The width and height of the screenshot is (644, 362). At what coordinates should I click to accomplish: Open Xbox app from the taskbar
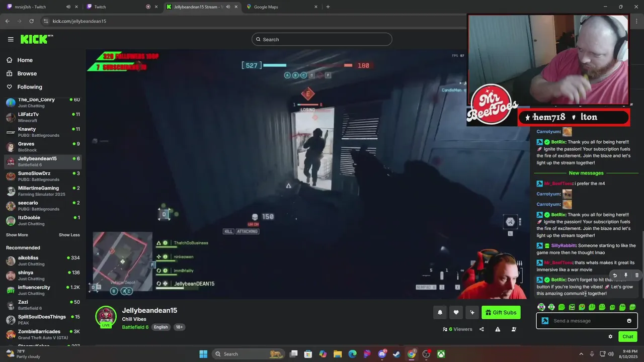pyautogui.click(x=441, y=354)
